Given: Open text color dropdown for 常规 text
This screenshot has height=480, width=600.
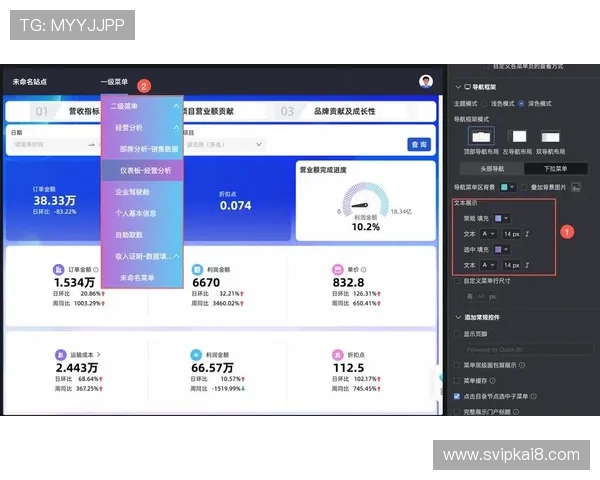Looking at the screenshot, I should click(488, 234).
